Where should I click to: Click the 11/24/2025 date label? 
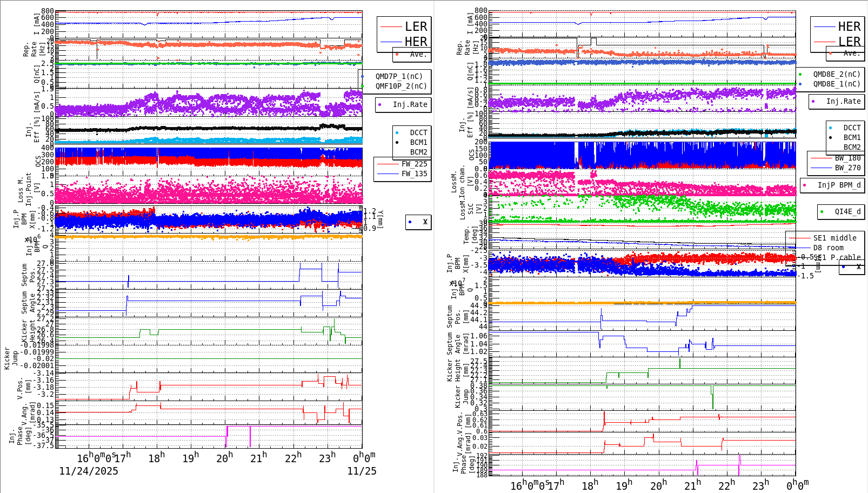coord(88,471)
